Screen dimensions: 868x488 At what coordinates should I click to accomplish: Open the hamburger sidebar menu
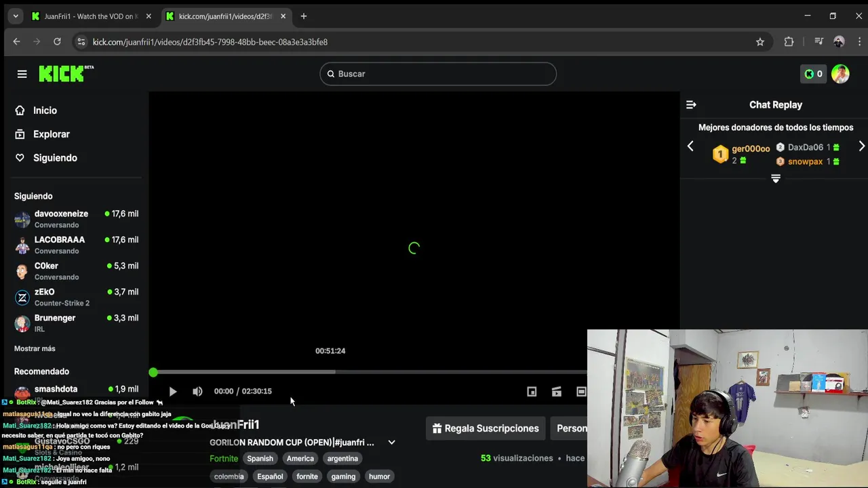[22, 74]
